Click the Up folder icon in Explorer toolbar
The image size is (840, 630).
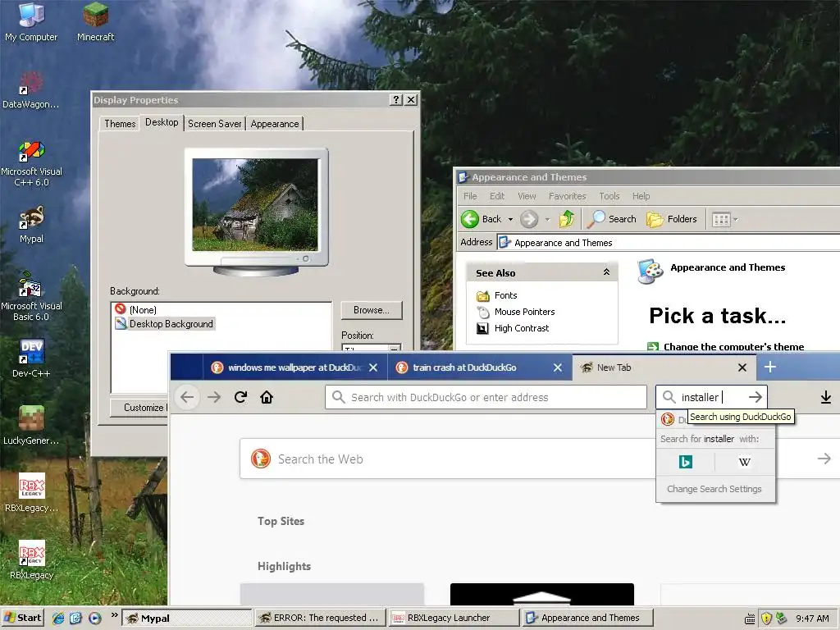point(566,219)
